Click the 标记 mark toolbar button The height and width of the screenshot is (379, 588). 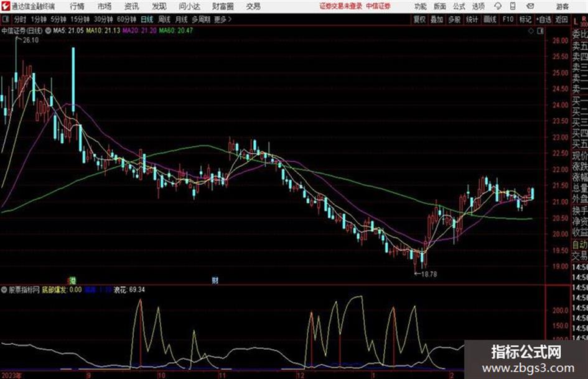tap(525, 19)
